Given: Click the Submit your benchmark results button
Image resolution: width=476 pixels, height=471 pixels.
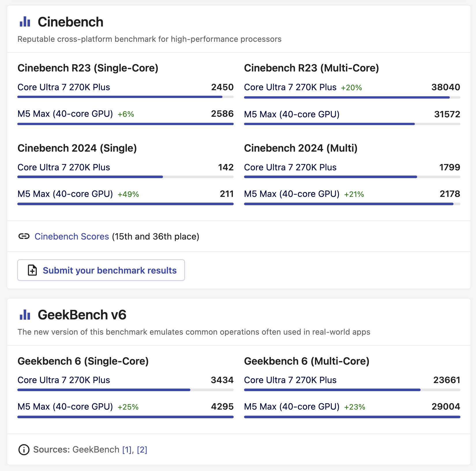Looking at the screenshot, I should point(101,270).
